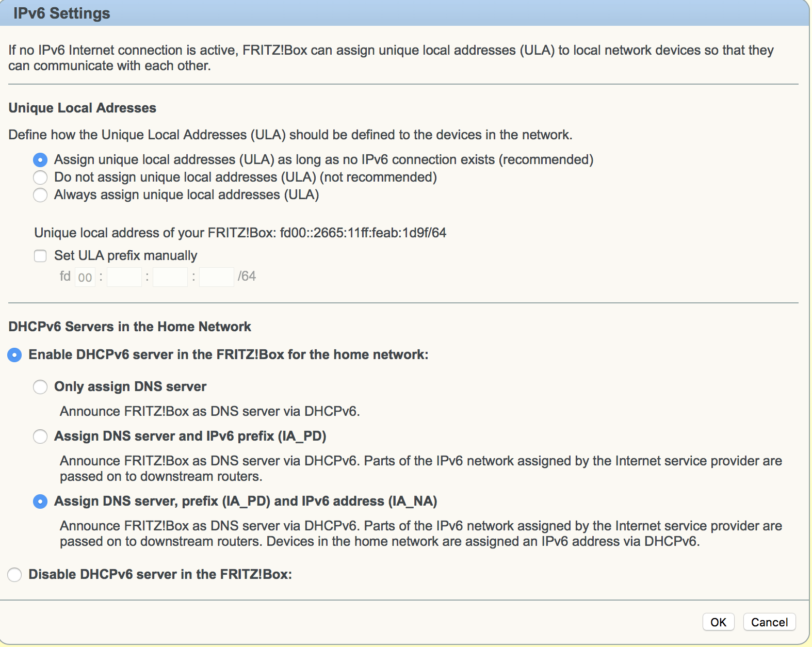Choose the 'Only assign DNS server' option

[x=40, y=387]
